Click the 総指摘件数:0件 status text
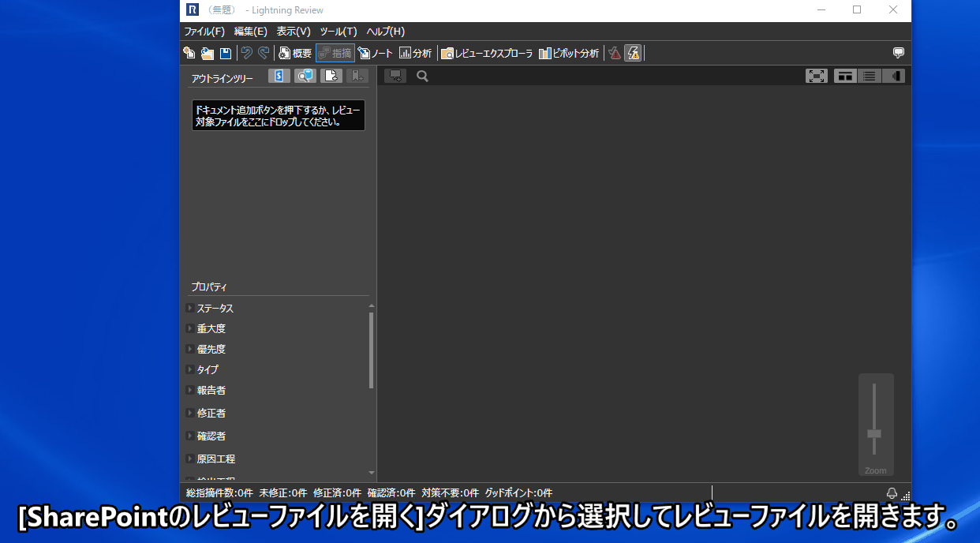Viewport: 980px width, 543px height. [219, 493]
